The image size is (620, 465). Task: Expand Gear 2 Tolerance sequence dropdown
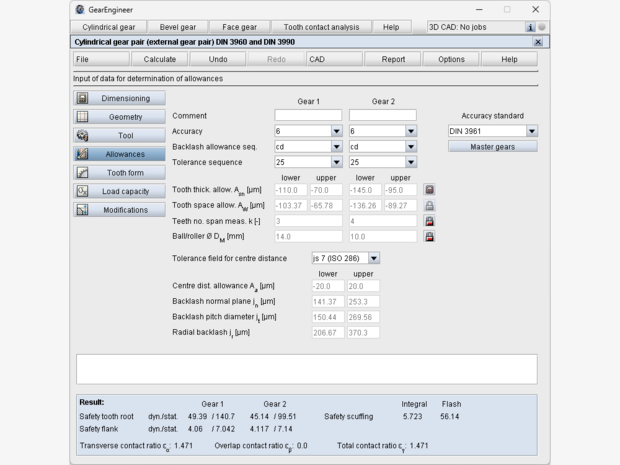point(411,162)
